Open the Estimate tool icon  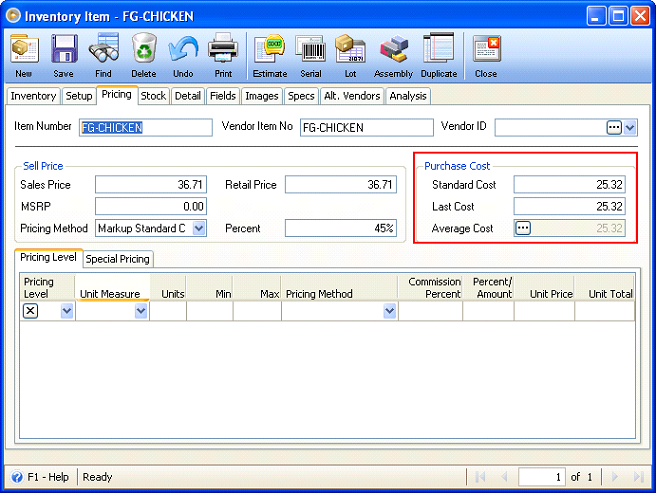pyautogui.click(x=269, y=50)
